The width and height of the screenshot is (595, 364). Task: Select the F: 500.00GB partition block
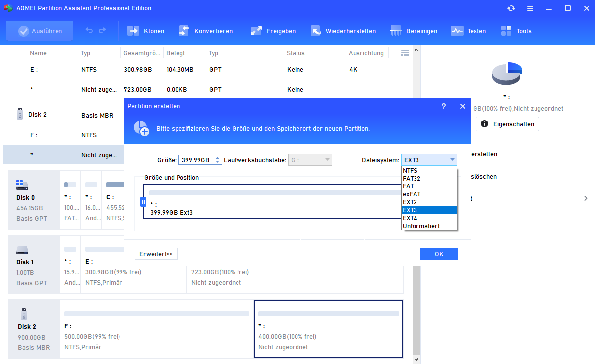[x=157, y=328]
